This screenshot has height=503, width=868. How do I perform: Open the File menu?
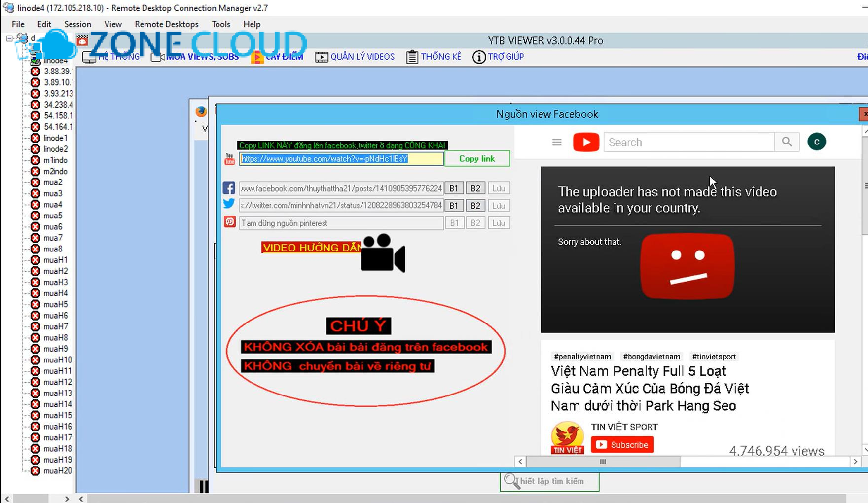[x=17, y=24]
